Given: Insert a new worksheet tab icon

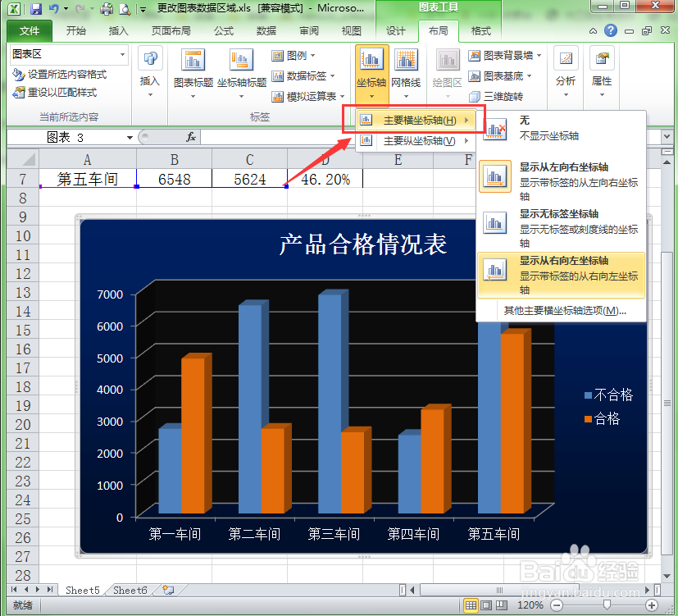Looking at the screenshot, I should coord(168,590).
